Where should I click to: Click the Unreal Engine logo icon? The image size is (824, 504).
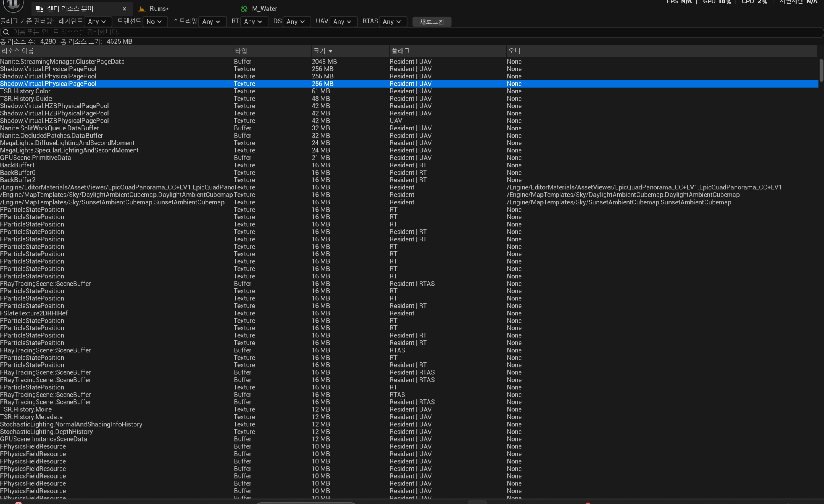[x=13, y=4]
